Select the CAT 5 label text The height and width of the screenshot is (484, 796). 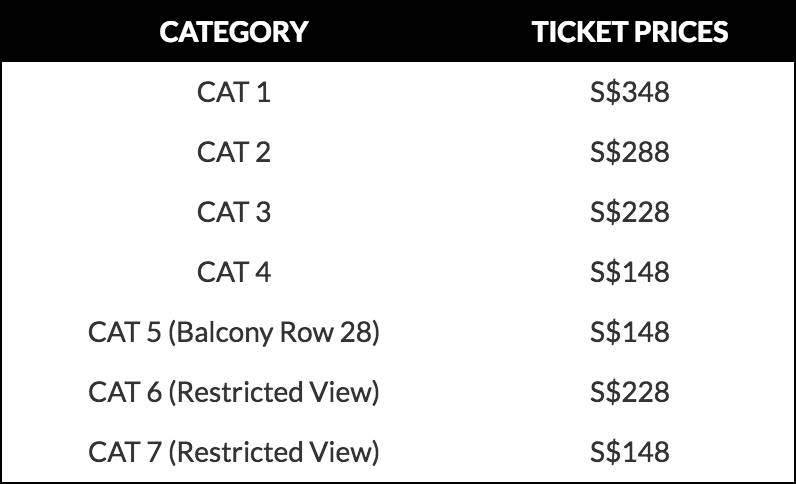pos(125,332)
